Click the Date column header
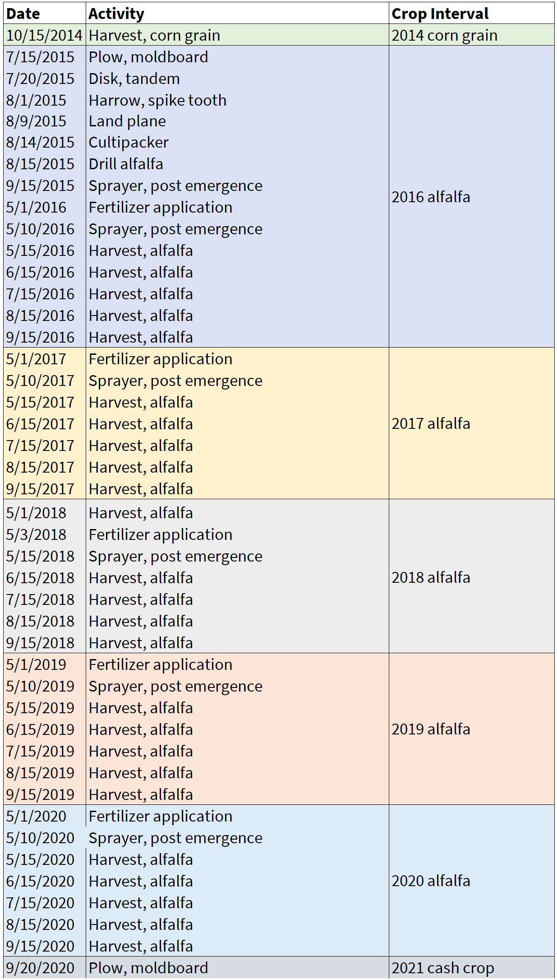 click(23, 14)
